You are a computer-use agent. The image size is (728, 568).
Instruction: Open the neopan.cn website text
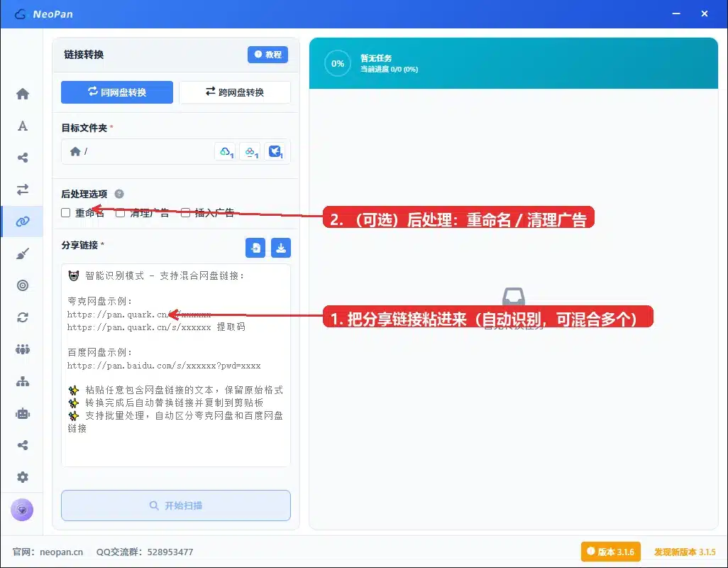(x=61, y=552)
